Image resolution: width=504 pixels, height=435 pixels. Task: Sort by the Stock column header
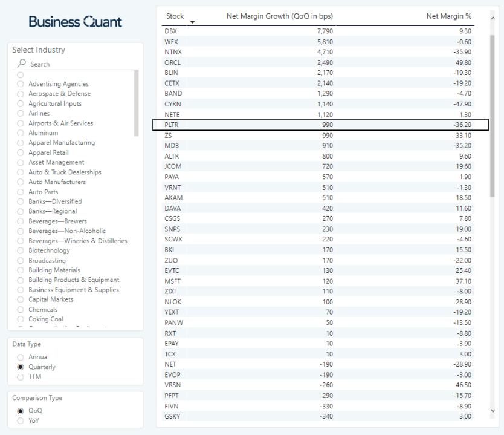tap(175, 16)
